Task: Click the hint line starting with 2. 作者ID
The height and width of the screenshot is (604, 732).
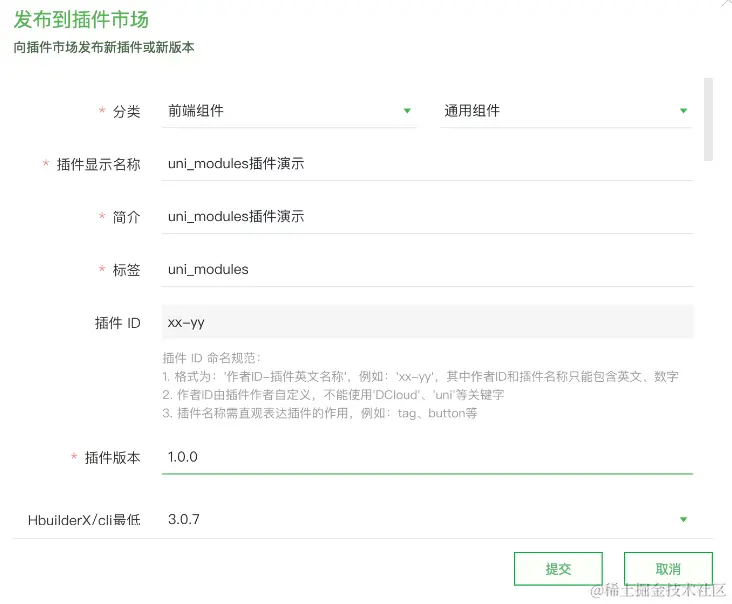Action: [x=333, y=395]
